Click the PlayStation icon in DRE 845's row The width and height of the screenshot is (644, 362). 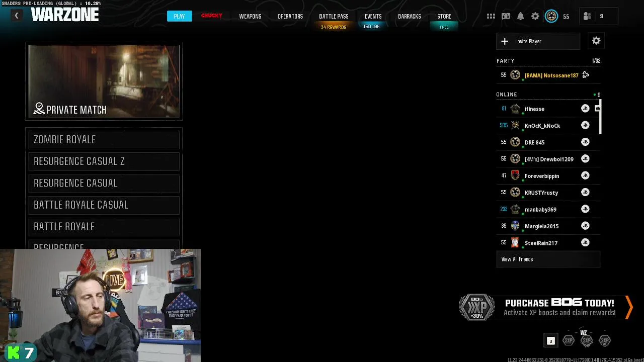[x=585, y=142]
